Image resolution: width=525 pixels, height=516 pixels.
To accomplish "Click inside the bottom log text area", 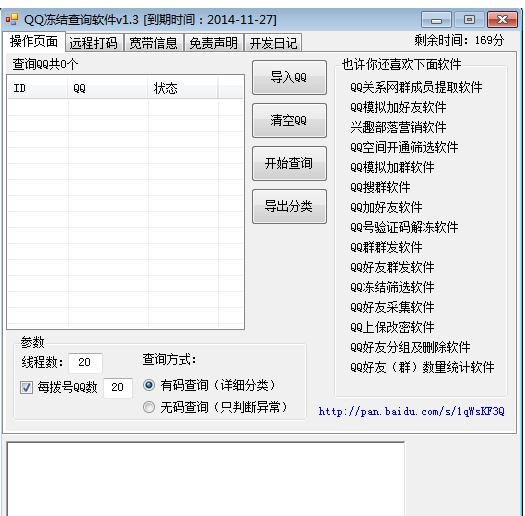I will pos(206,479).
